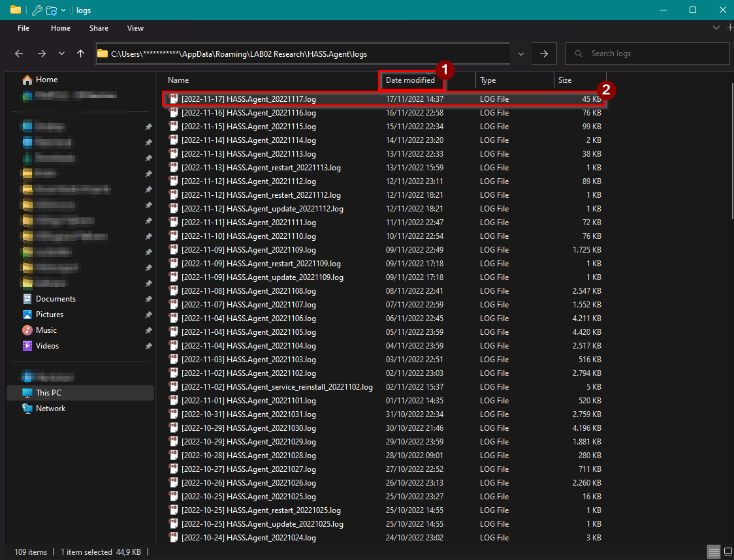Switch to Details view in status bar
Screen dimensions: 734x560
tap(713, 552)
